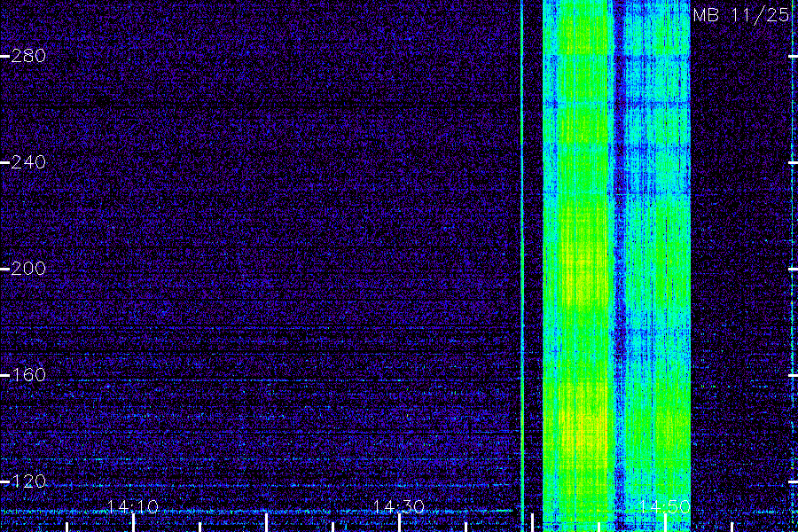Click the 240 frequency axis label
The height and width of the screenshot is (532, 798).
[x=28, y=162]
